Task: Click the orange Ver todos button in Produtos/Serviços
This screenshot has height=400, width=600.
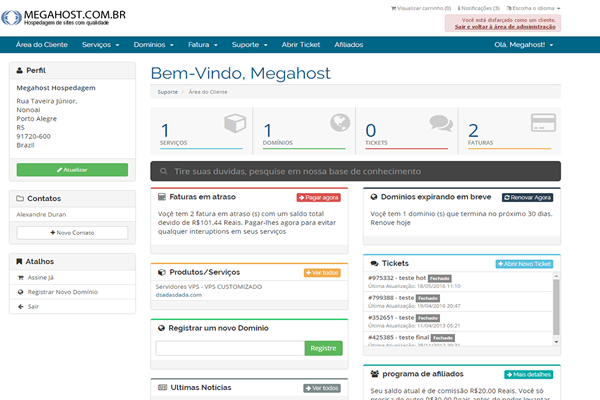Action: (x=322, y=273)
